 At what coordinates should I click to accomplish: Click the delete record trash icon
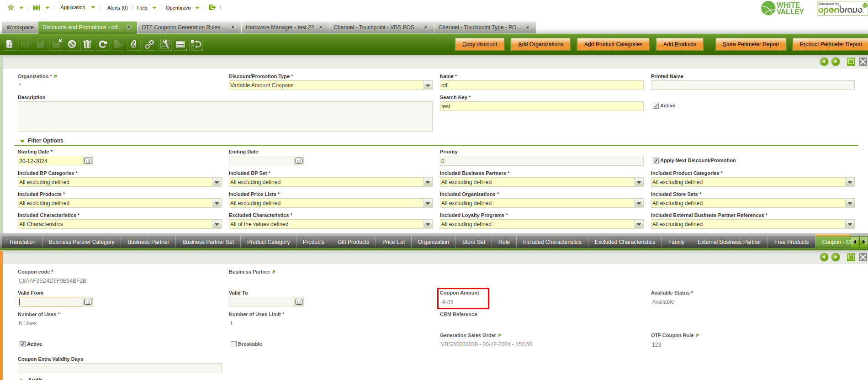point(87,44)
